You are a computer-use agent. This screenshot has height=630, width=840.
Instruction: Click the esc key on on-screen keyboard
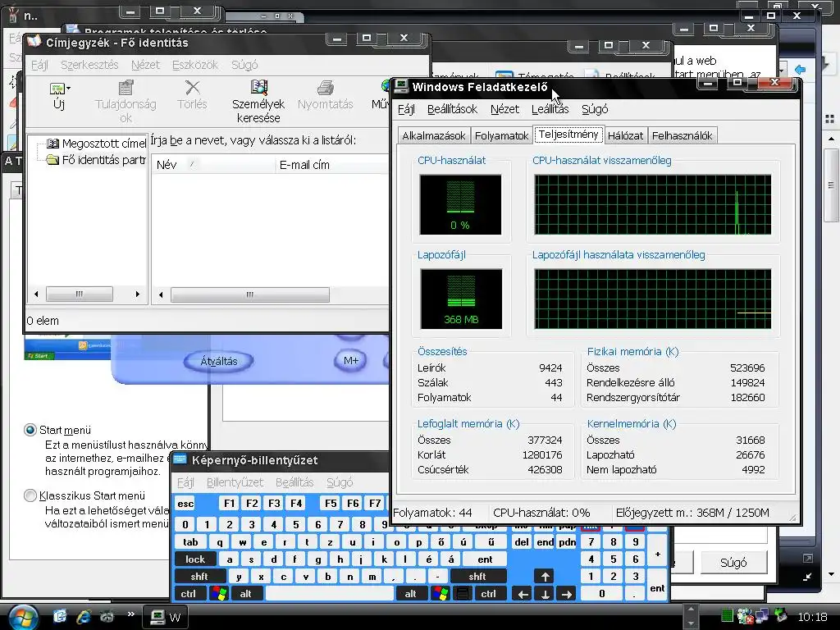coord(186,504)
